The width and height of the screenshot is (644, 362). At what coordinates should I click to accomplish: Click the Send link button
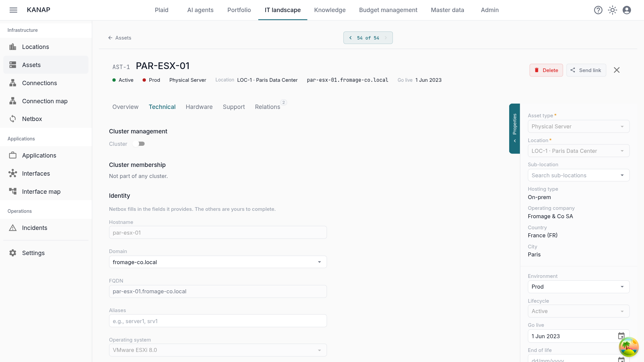pyautogui.click(x=586, y=70)
